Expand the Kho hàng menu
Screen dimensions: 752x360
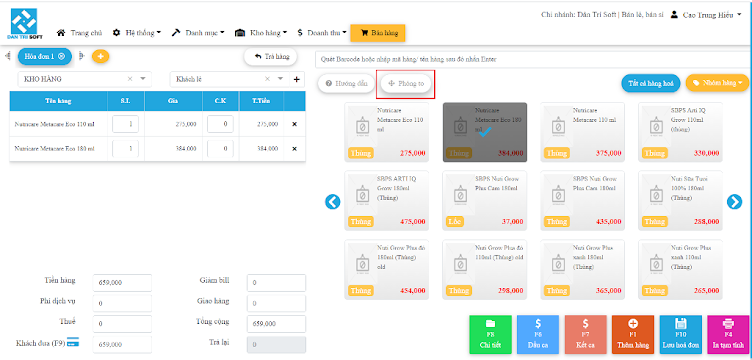tap(261, 33)
